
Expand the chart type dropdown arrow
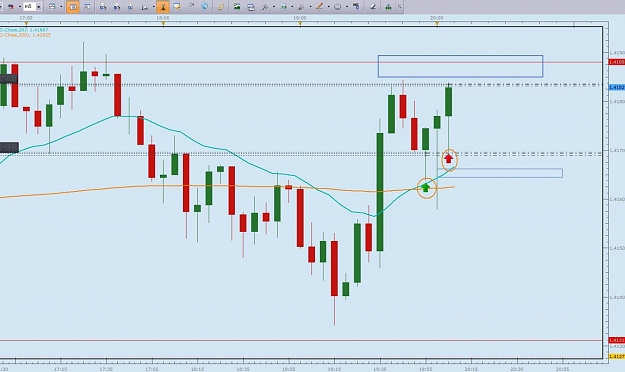click(x=61, y=7)
